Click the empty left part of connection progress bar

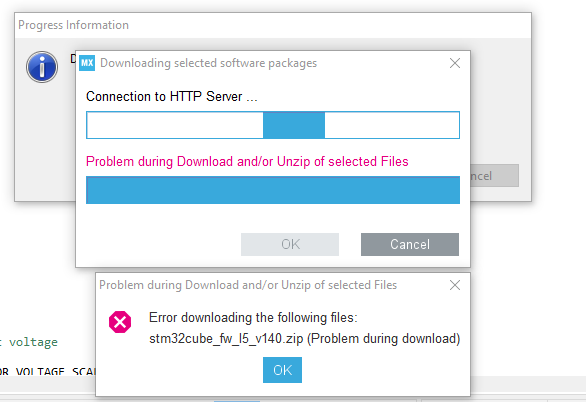tap(175, 125)
